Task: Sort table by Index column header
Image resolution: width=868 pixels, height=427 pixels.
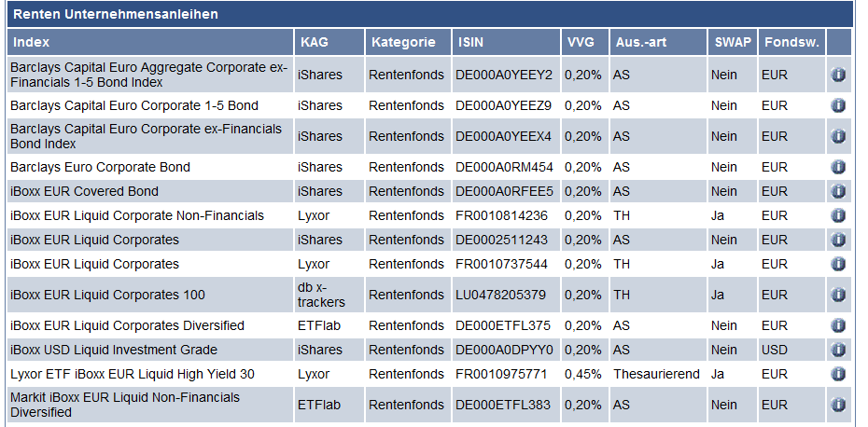Action: pyautogui.click(x=32, y=42)
